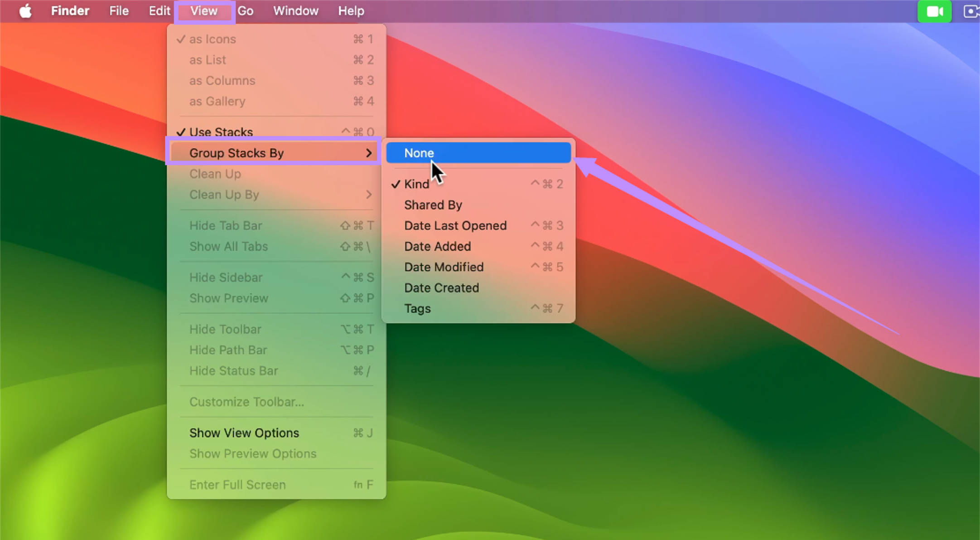Screen dimensions: 980x540
Task: Click Hide Status Bar item
Action: 276,371
